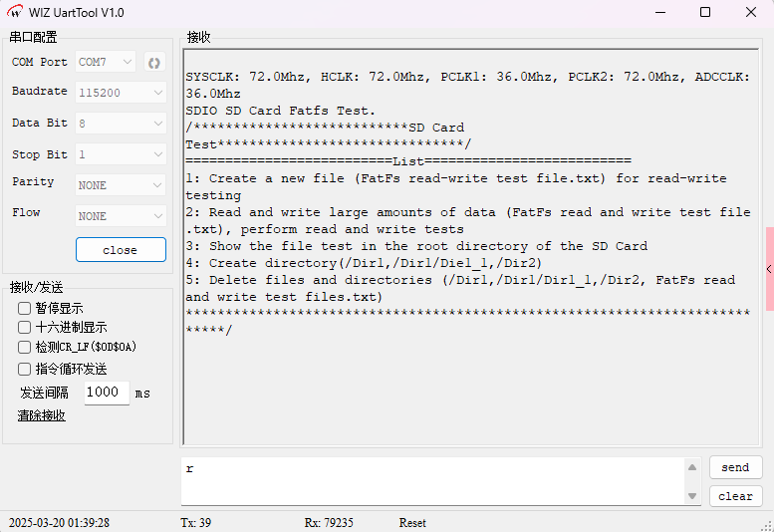Maximize the WIZ UartTool window
Screen dimensions: 774x532
point(705,13)
